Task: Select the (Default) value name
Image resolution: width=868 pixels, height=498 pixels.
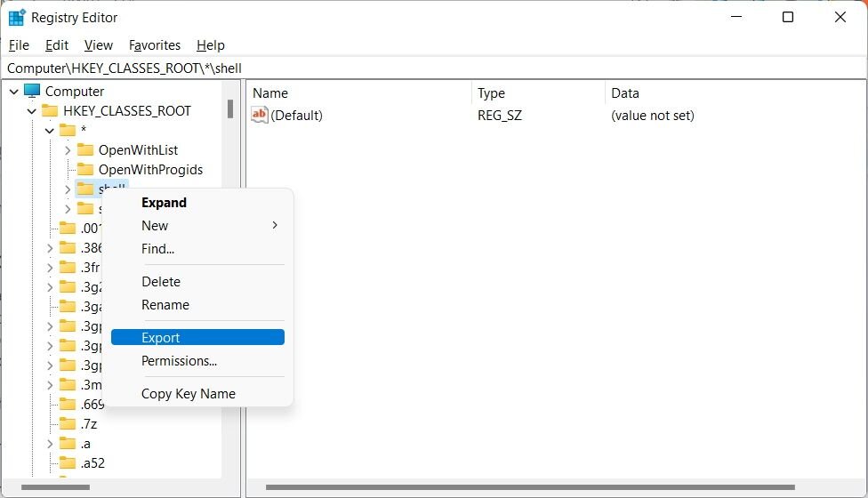Action: click(297, 115)
